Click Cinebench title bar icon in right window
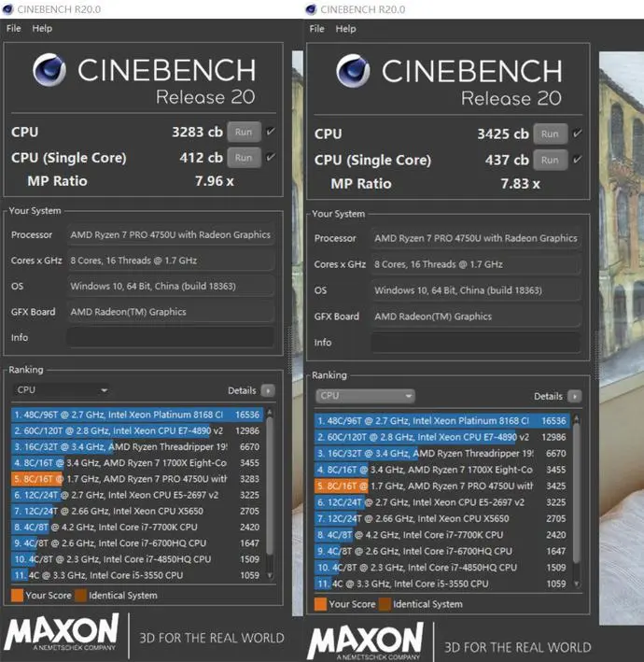 point(311,9)
